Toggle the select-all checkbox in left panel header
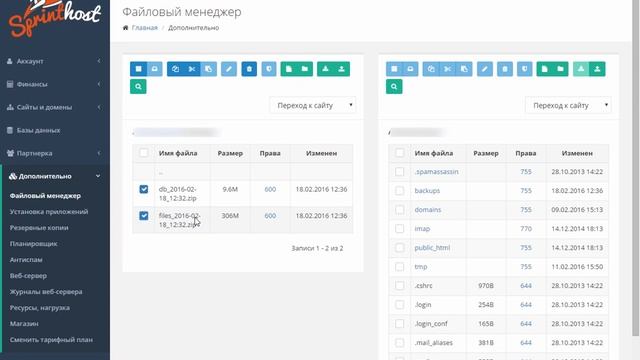Viewport: 640px width, 360px height. click(144, 153)
